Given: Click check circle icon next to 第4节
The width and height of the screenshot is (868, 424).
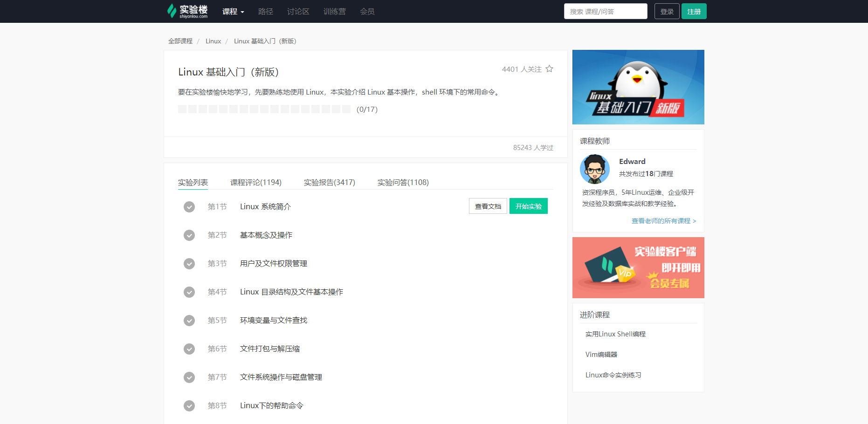Looking at the screenshot, I should pos(189,292).
